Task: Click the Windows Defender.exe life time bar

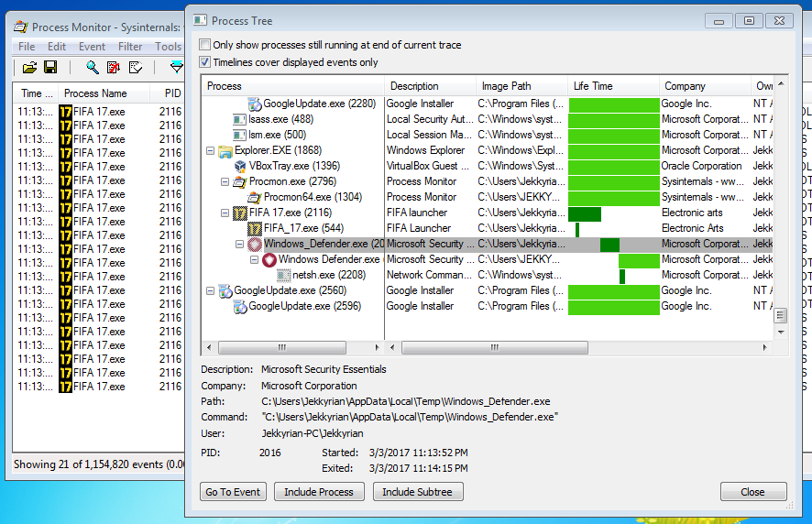Action: point(639,260)
